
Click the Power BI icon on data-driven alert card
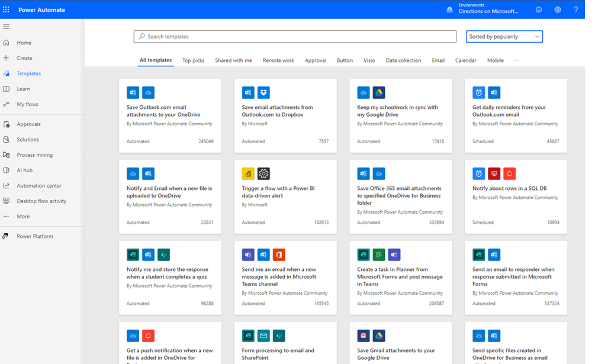tap(248, 173)
